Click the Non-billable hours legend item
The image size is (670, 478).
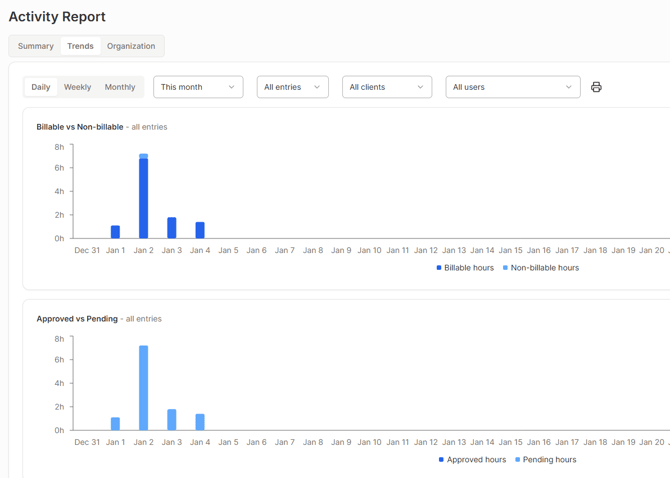(x=544, y=268)
